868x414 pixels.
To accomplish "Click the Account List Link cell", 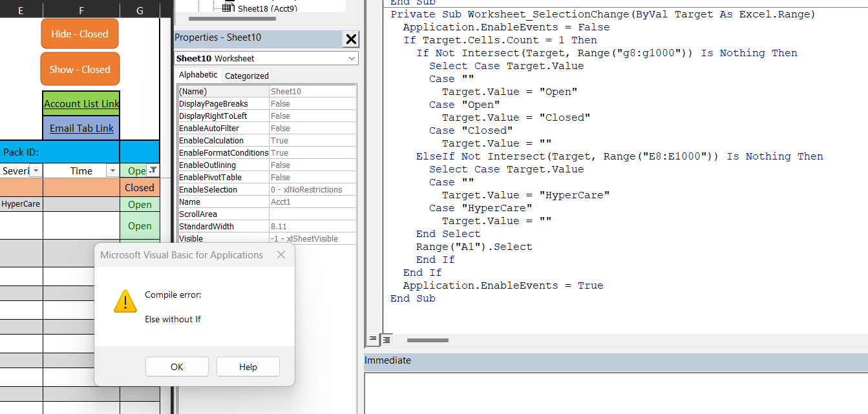I will pyautogui.click(x=81, y=103).
